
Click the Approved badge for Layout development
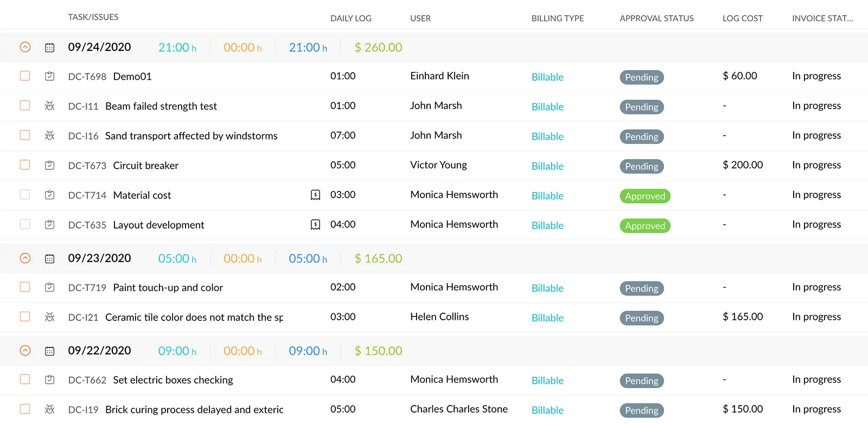point(645,226)
